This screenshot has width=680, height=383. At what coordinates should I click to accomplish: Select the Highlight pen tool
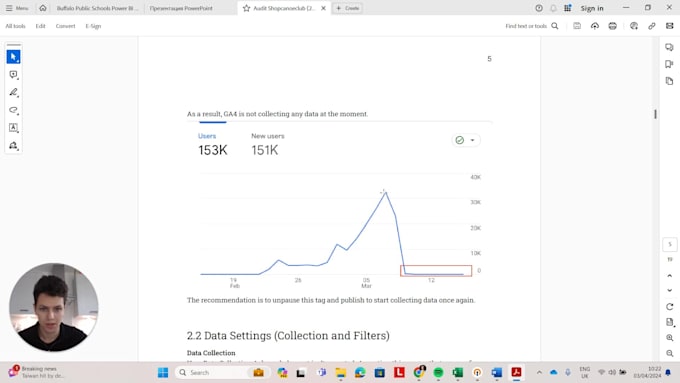(x=13, y=92)
